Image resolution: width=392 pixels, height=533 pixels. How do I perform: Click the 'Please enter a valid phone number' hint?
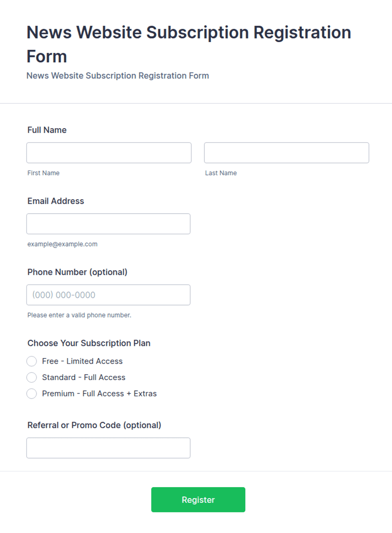point(79,315)
